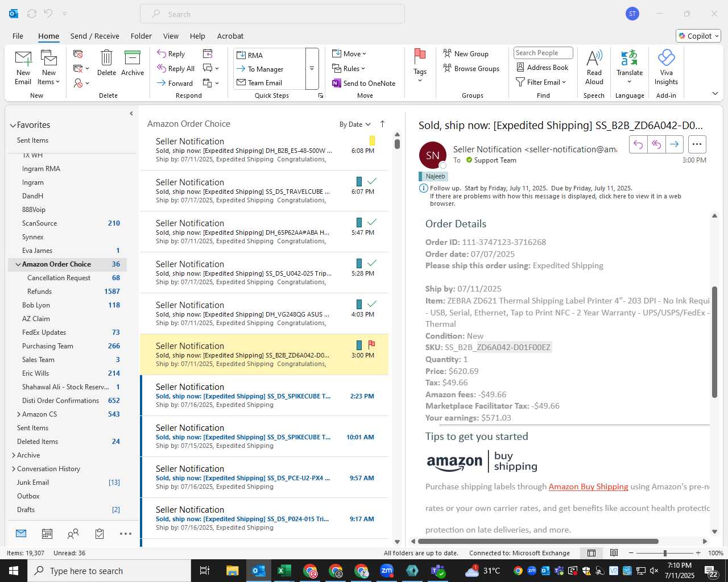
Task: Open the Help tab
Action: tap(197, 36)
